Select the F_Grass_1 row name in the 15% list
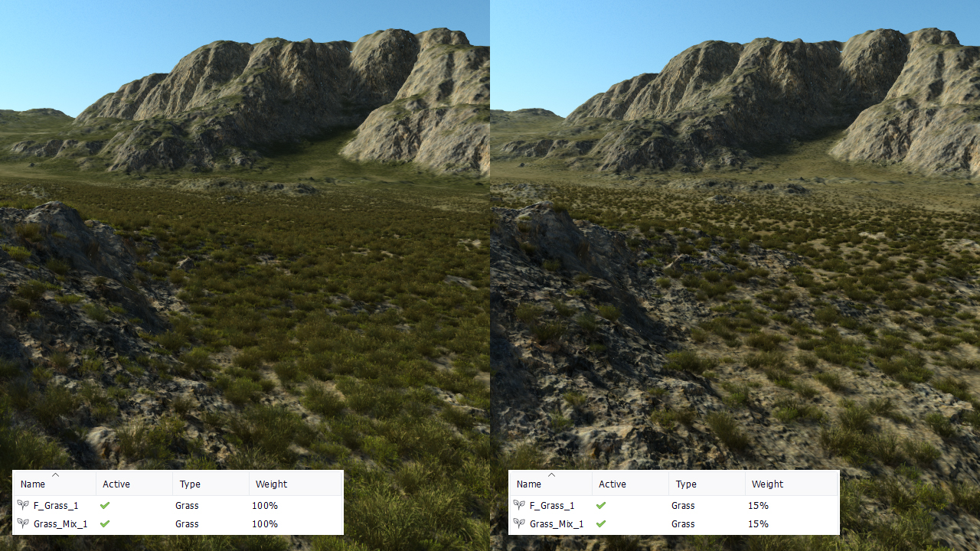 pos(551,505)
